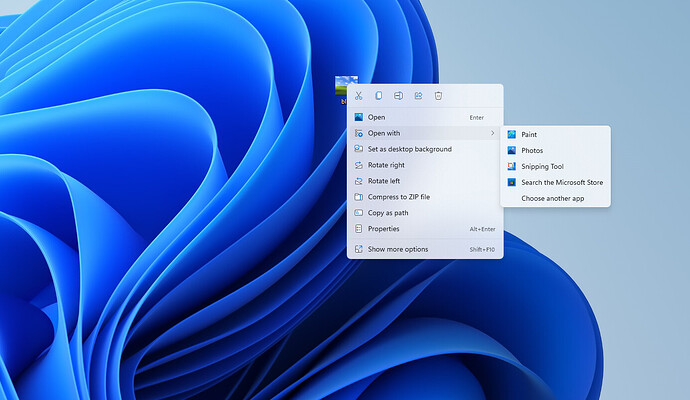690x400 pixels.
Task: Open the image with Photos
Action: [x=532, y=150]
